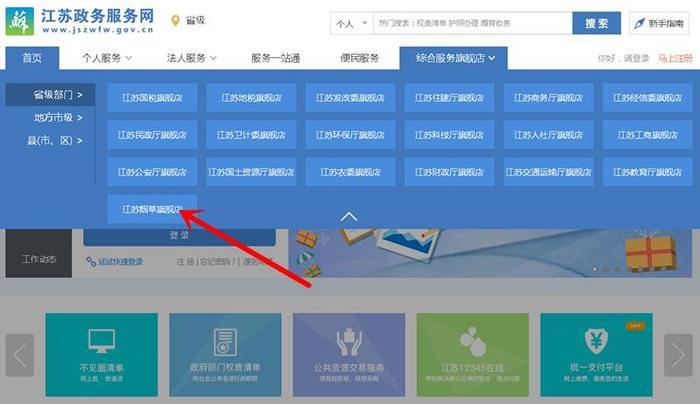The image size is (700, 404).
Task: Collapse the 综合服务旗舰店 dropdown
Action: [x=454, y=58]
